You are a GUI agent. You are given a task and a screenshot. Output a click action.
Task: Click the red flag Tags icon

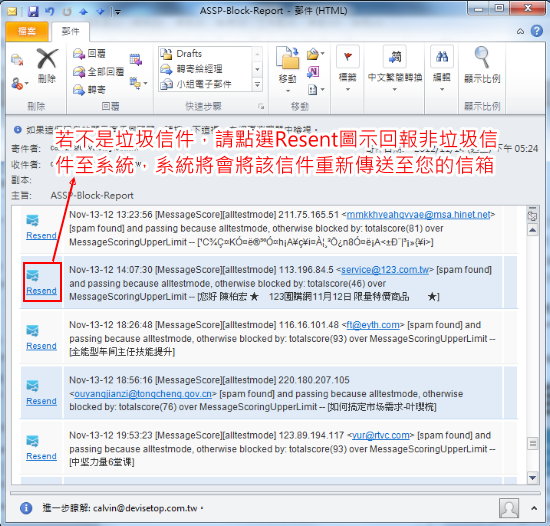348,56
